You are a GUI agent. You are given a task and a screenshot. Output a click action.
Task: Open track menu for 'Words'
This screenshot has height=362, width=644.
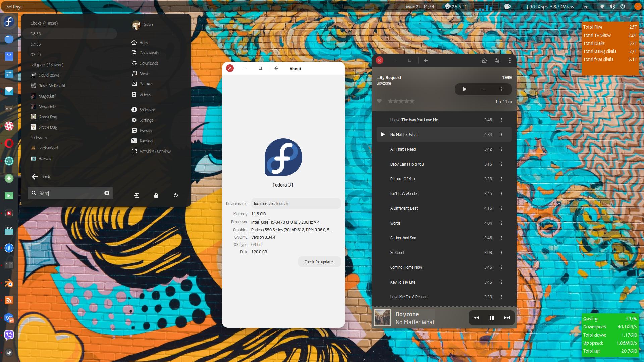click(501, 223)
